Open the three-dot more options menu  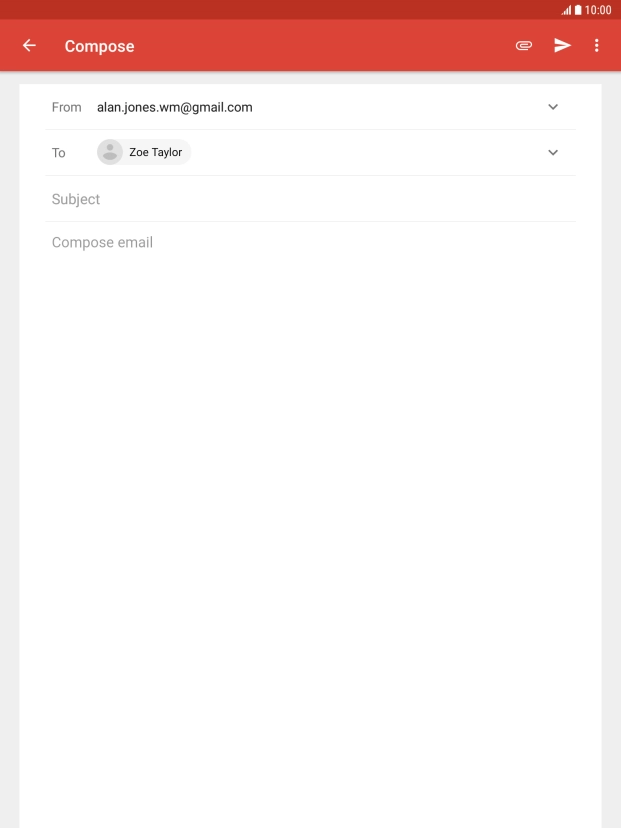point(597,45)
